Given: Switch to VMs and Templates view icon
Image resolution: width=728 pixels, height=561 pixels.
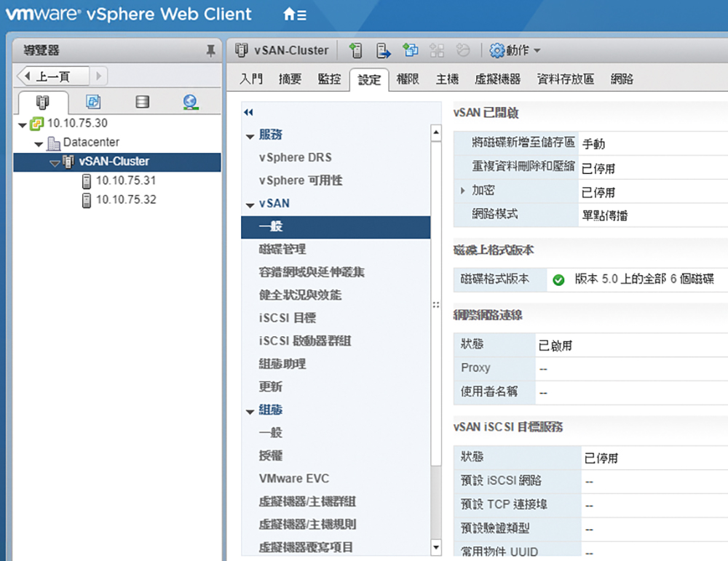Looking at the screenshot, I should tap(93, 102).
